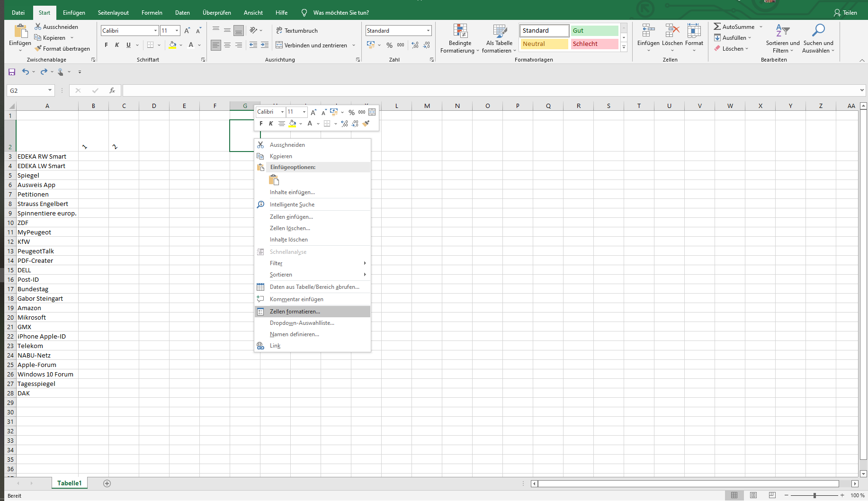868x501 pixels.
Task: Click the Format button in Zellen group
Action: [x=694, y=37]
